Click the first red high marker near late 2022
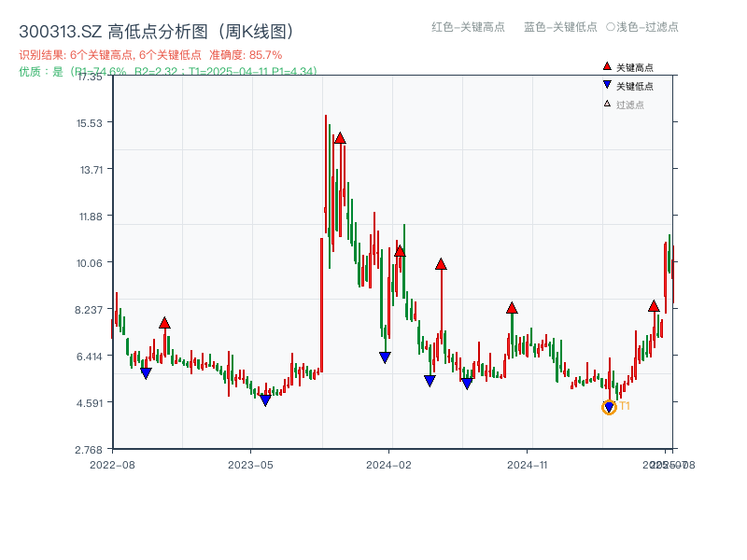Viewport: 747px width, 560px height. coord(164,323)
